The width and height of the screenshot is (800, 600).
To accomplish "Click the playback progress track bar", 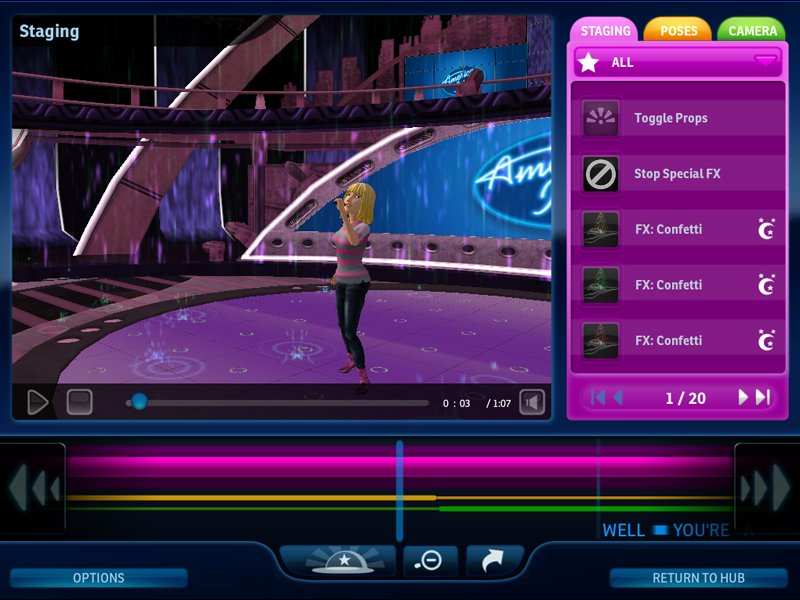I will pos(277,403).
